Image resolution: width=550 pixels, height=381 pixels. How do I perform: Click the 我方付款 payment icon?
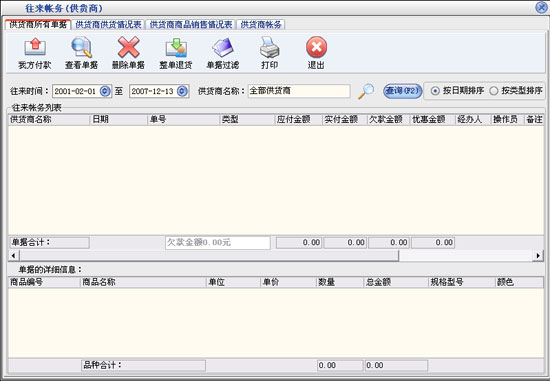(x=35, y=47)
